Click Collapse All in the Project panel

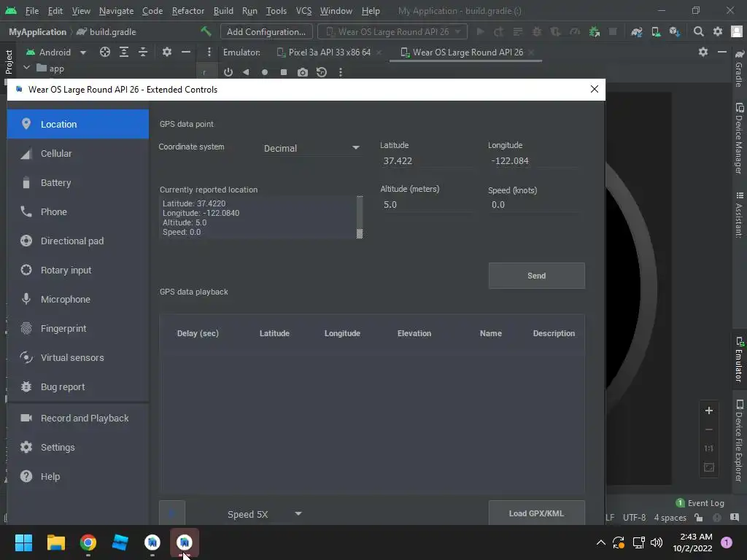pos(143,52)
